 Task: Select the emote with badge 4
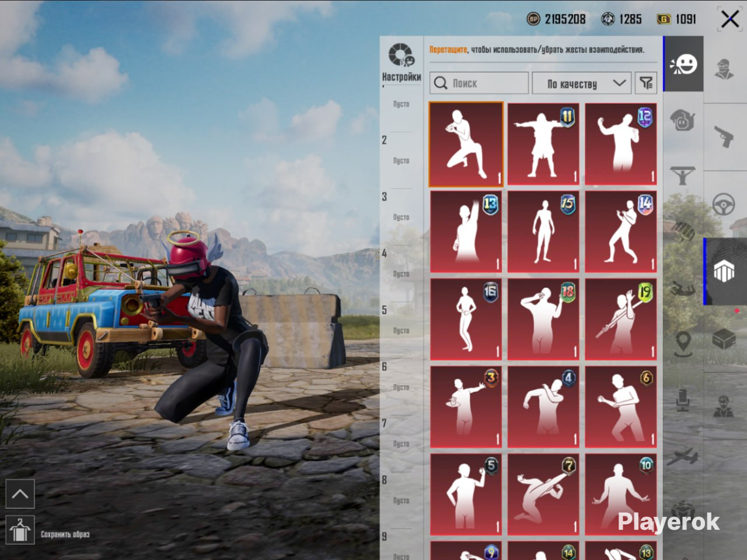543,407
